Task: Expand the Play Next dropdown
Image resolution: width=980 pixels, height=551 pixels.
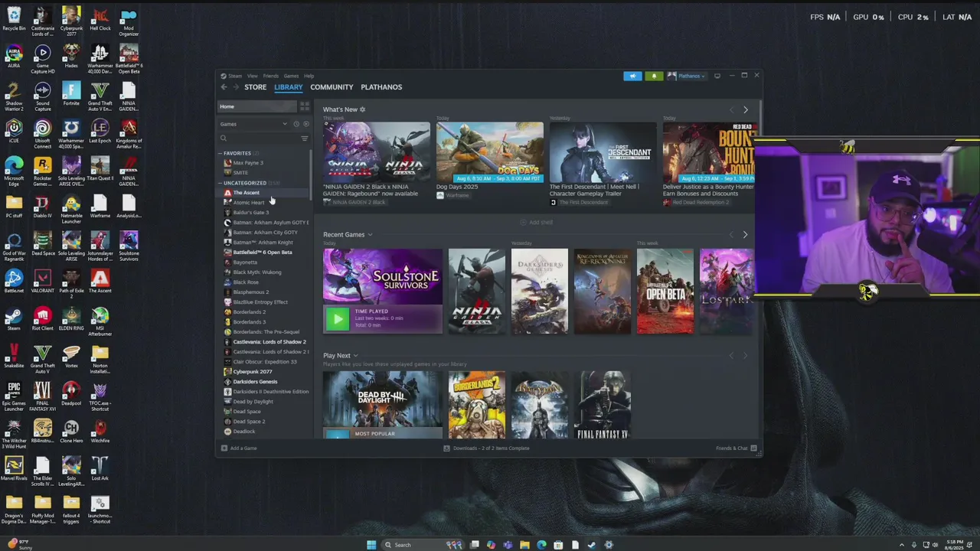Action: click(x=355, y=356)
